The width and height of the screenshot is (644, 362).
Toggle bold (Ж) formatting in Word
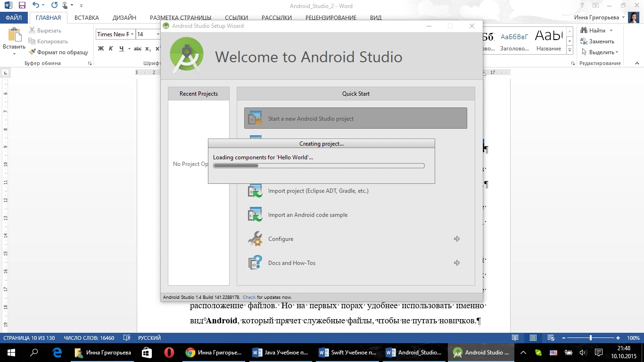click(x=100, y=49)
